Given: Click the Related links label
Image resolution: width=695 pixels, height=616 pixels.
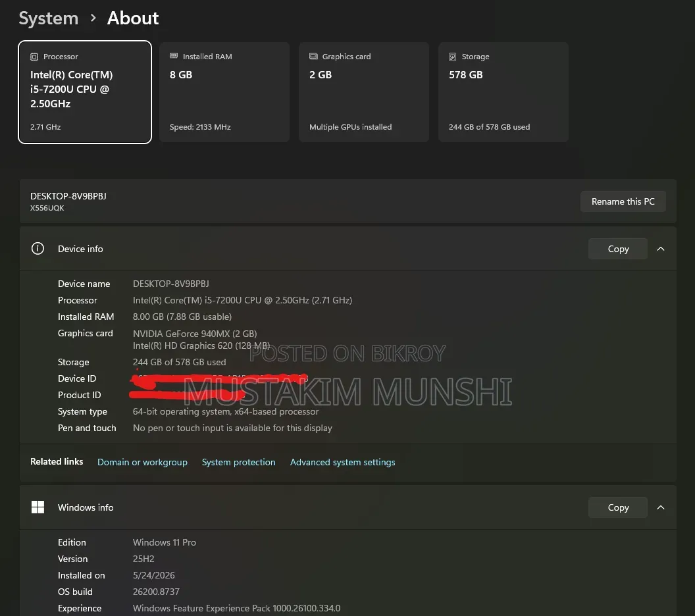Looking at the screenshot, I should [57, 461].
